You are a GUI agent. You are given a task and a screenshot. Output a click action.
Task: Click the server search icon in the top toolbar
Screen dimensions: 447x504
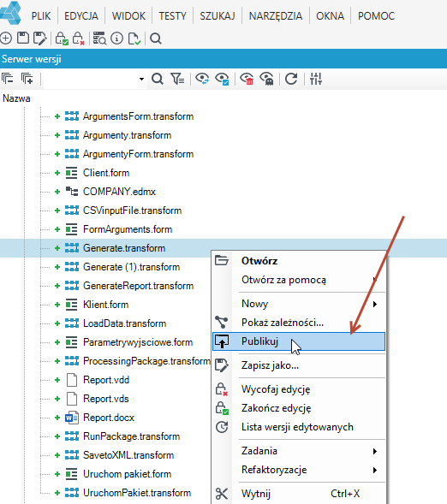99,39
